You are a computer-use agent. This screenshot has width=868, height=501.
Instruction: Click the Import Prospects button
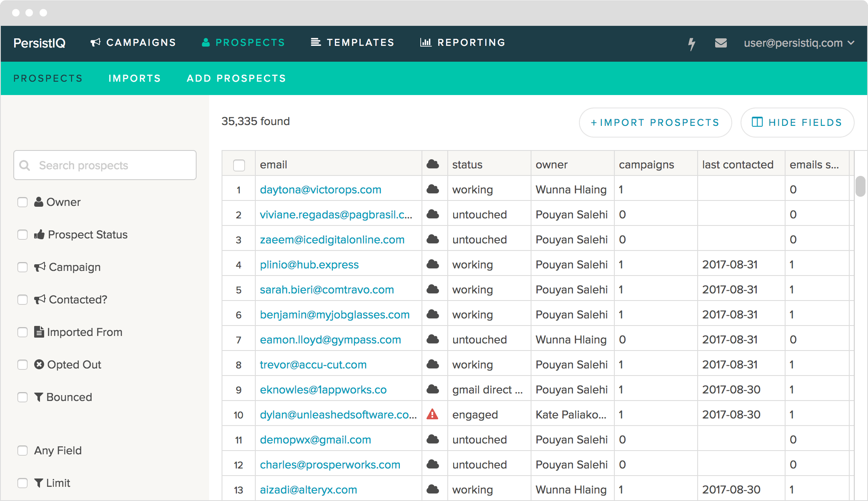click(655, 123)
